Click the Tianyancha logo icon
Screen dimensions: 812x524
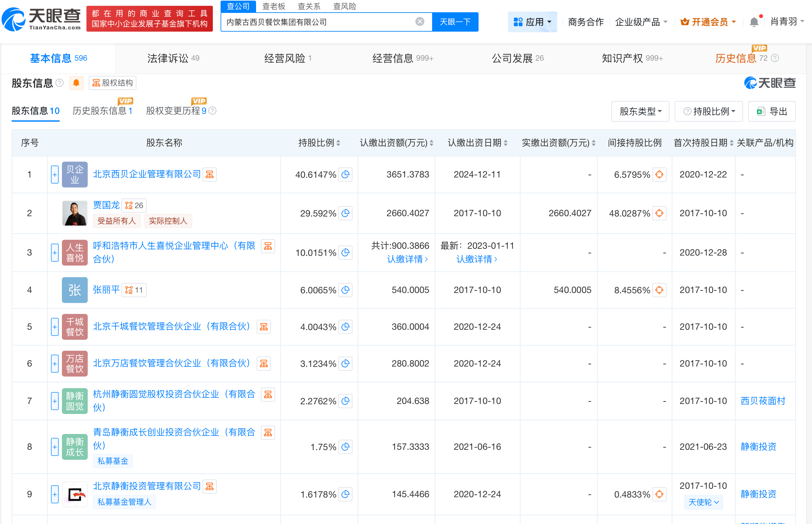[14, 18]
